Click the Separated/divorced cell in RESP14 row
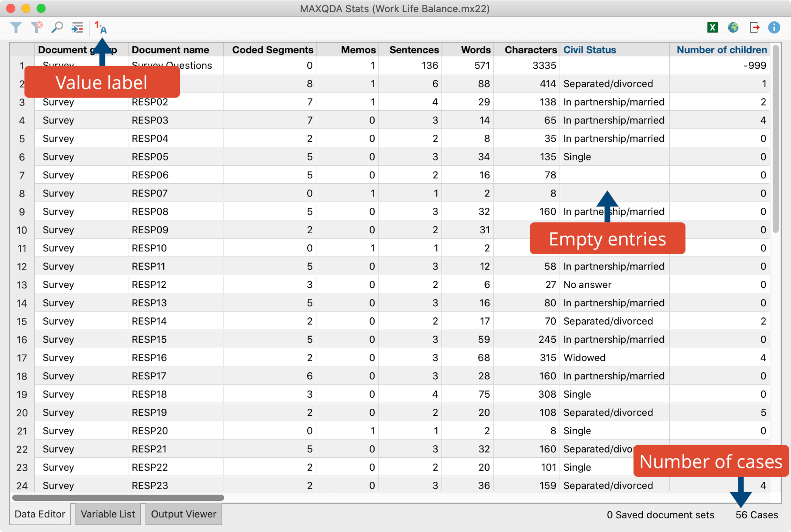 [614, 321]
